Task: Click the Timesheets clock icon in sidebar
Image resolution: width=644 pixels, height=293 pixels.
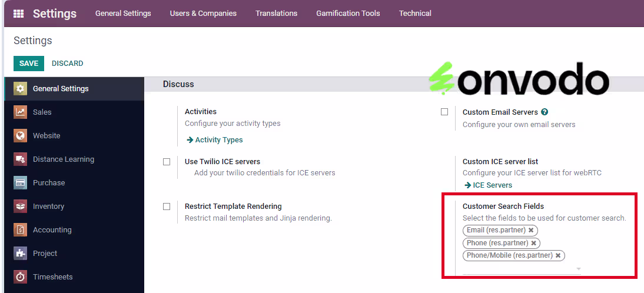Action: 20,277
